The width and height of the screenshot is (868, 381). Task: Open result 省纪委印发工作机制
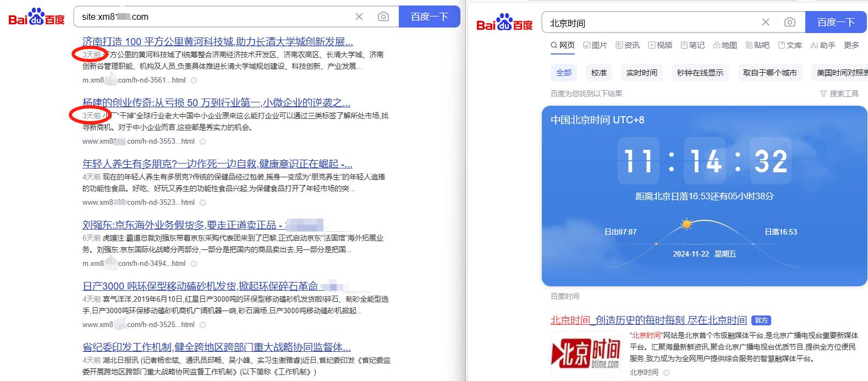[217, 347]
